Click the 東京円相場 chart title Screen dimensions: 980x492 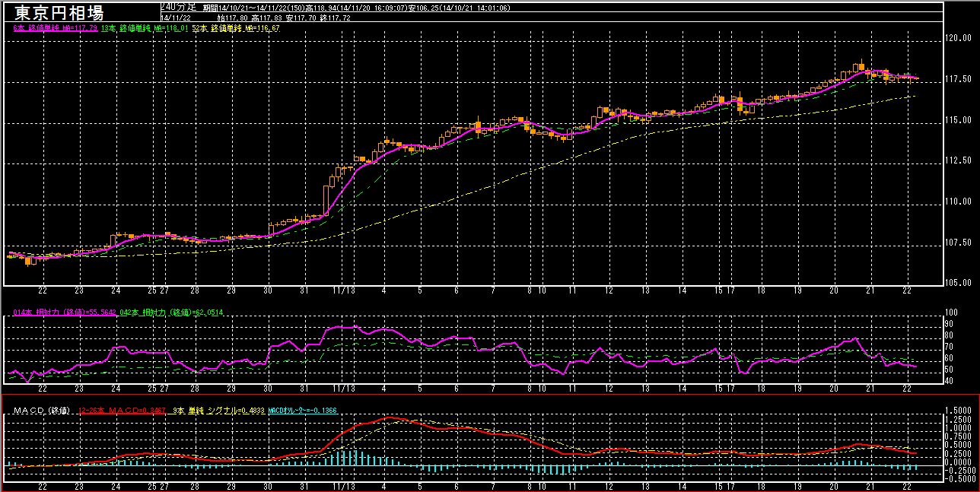pos(59,13)
